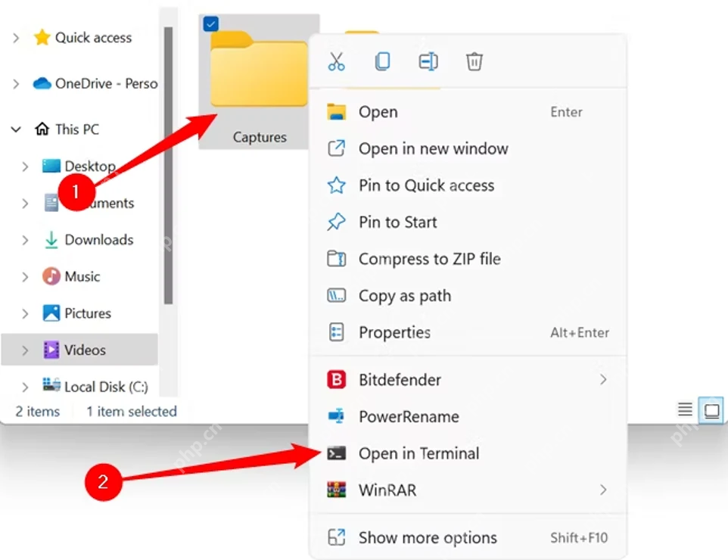
Task: Click the WinRAR books icon
Action: [x=337, y=490]
